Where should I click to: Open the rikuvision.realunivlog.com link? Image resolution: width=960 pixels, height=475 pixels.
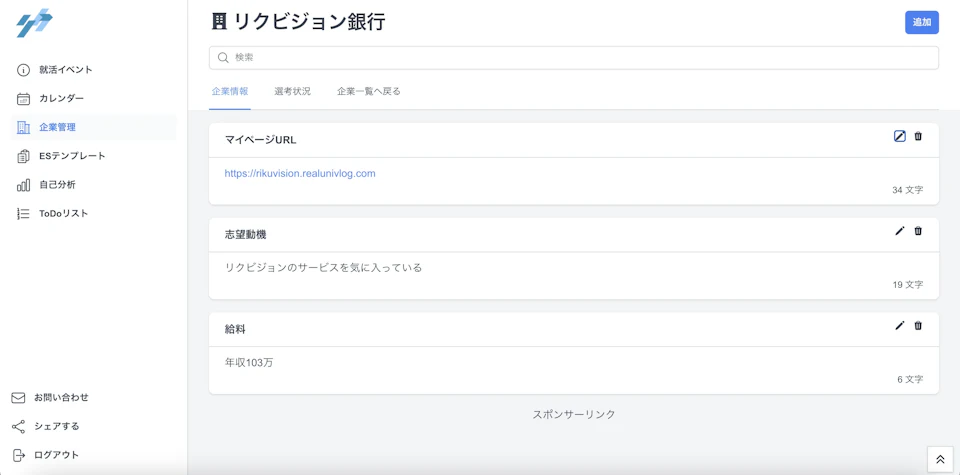300,173
